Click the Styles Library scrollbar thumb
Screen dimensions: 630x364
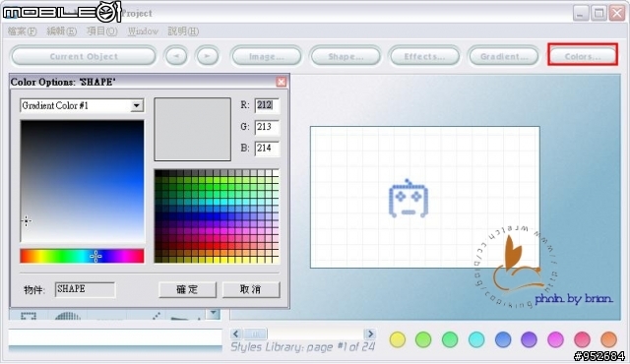click(x=256, y=334)
